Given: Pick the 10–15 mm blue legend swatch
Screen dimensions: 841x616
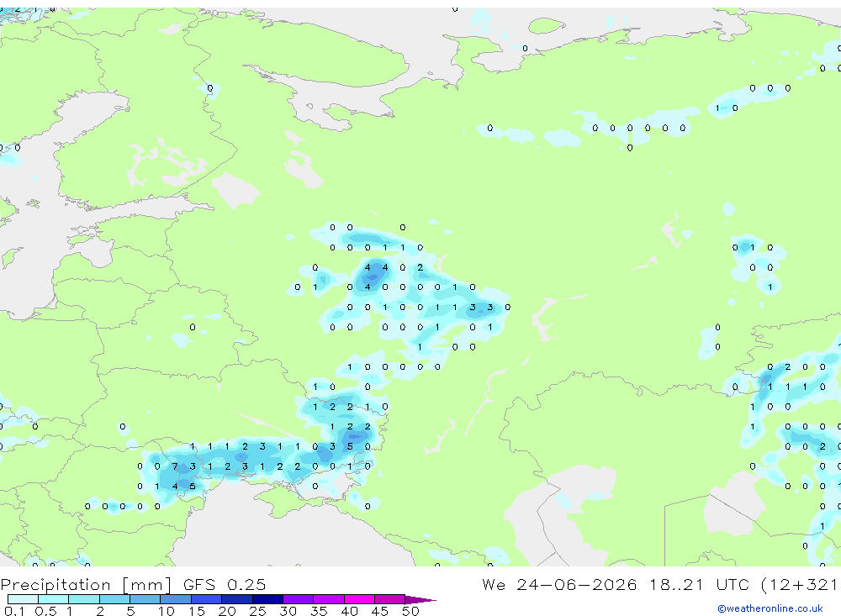Looking at the screenshot, I should pos(176,599).
